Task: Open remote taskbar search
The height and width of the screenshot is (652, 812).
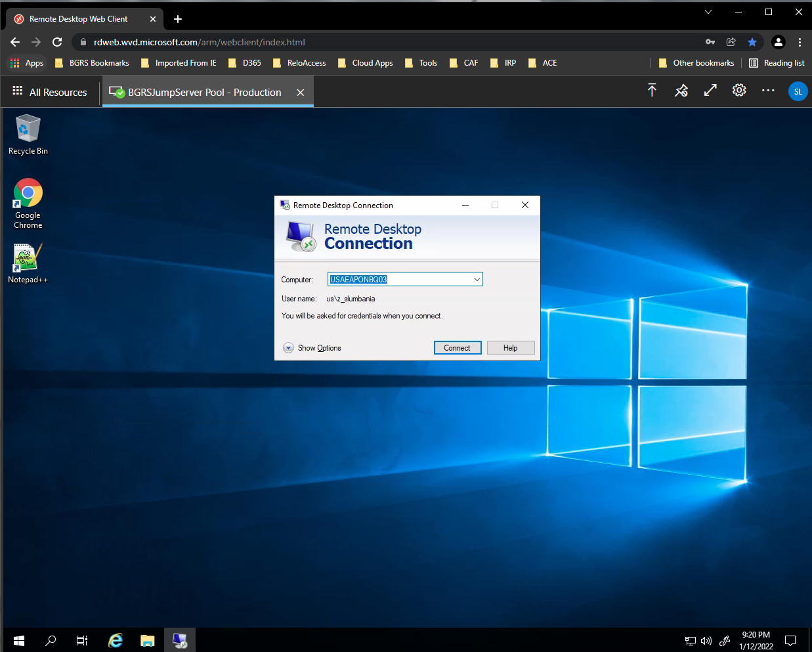Action: pos(51,640)
